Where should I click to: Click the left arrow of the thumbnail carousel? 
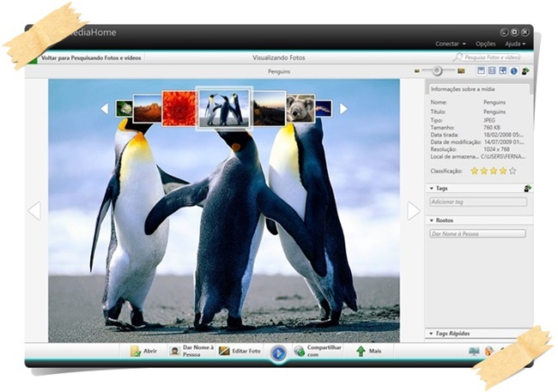pyautogui.click(x=104, y=108)
